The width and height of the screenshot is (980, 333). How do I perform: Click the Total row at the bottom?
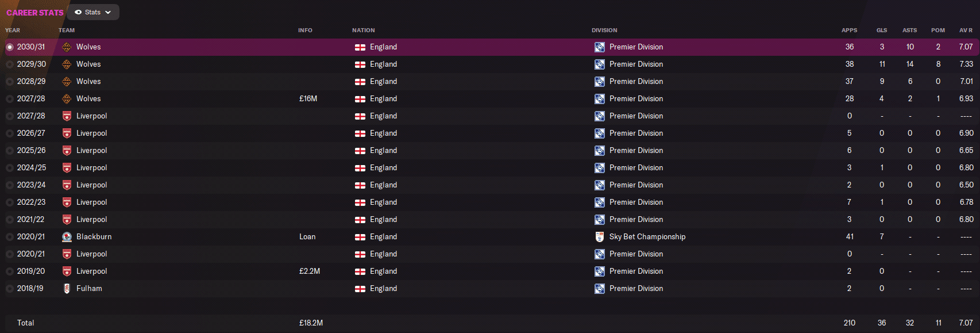pyautogui.click(x=25, y=323)
